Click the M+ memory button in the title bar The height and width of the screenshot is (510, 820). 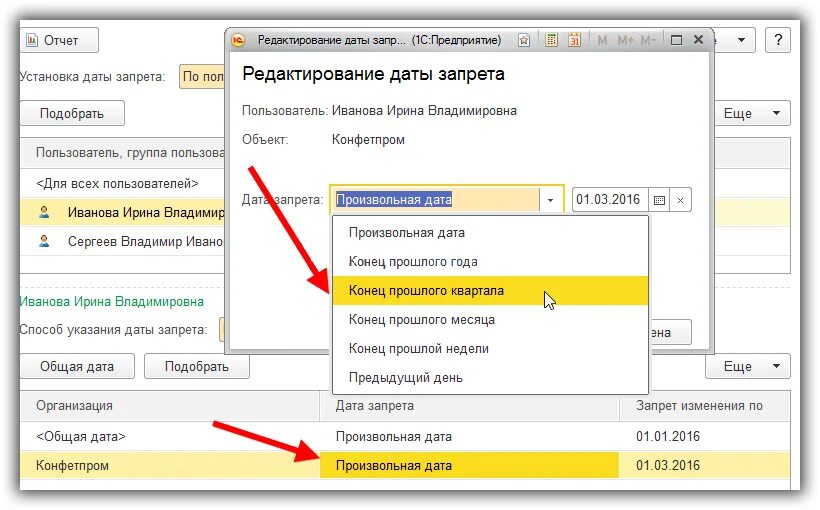pos(625,40)
